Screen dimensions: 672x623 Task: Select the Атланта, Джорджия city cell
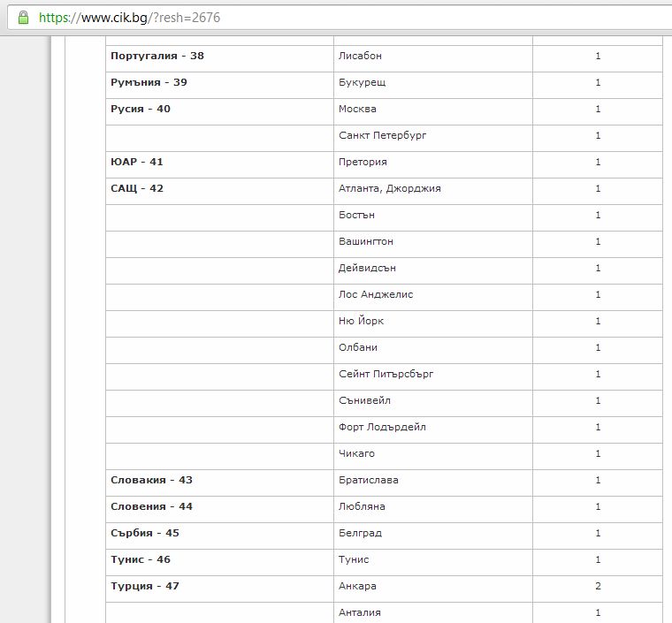(389, 188)
